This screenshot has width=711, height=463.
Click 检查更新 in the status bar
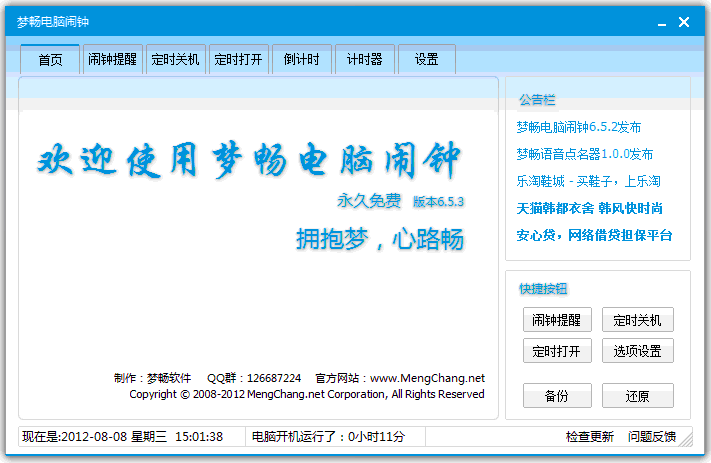[590, 437]
